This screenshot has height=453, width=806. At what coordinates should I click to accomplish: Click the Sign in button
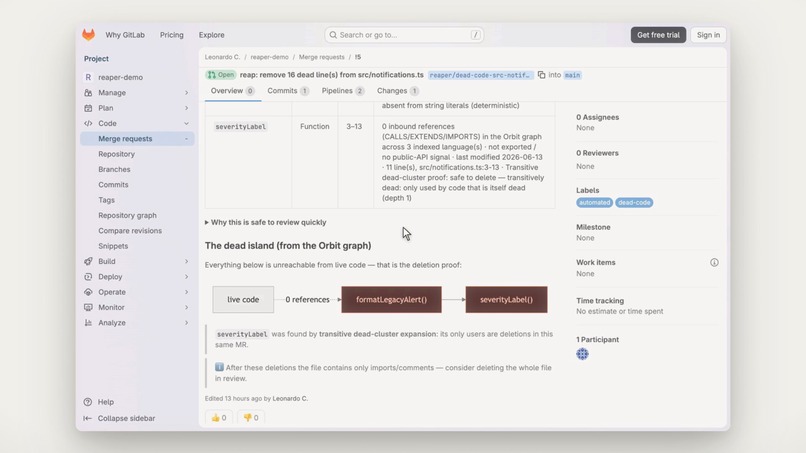708,35
